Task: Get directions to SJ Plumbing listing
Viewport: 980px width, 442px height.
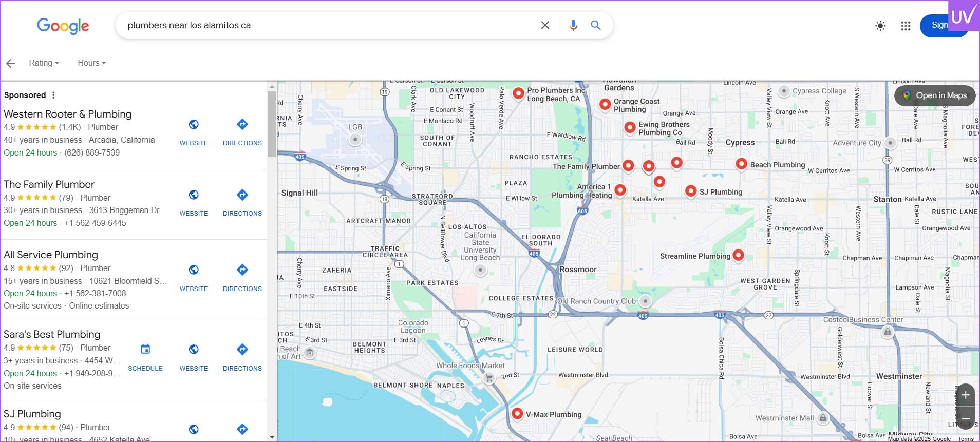Action: 242,429
